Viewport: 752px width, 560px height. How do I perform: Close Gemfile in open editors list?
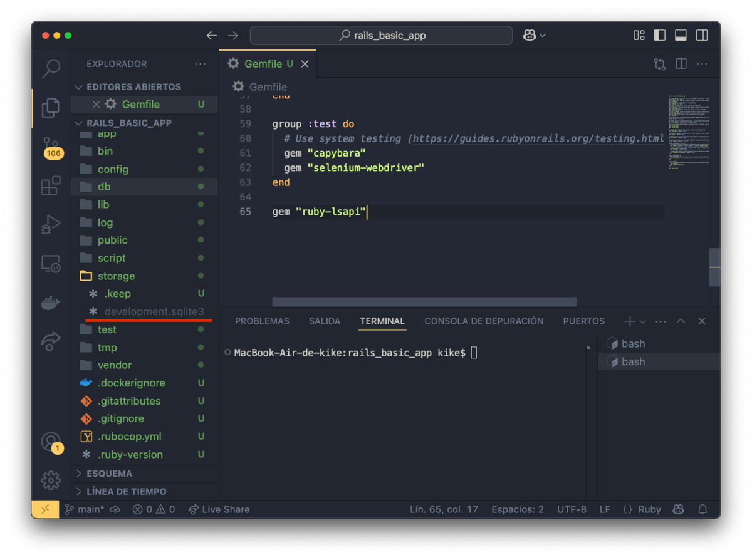96,105
